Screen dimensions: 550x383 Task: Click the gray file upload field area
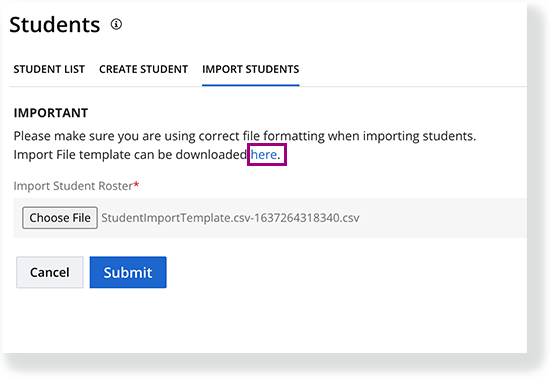pos(270,218)
